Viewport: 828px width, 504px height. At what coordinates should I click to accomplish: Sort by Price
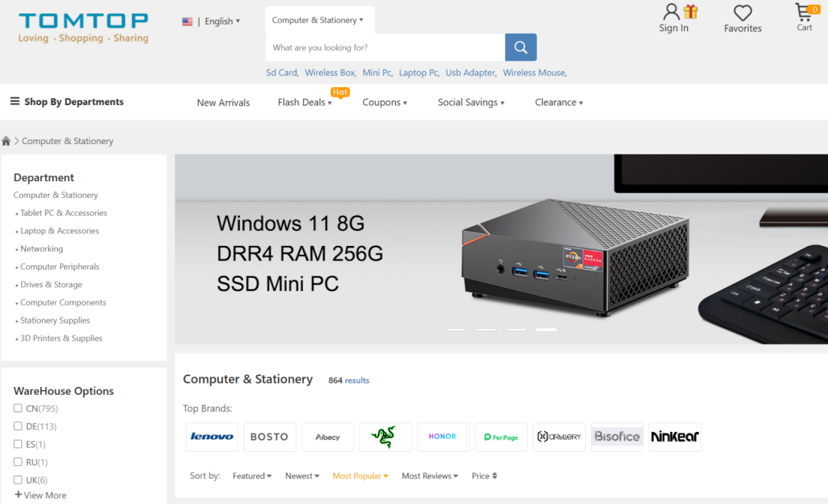(484, 476)
